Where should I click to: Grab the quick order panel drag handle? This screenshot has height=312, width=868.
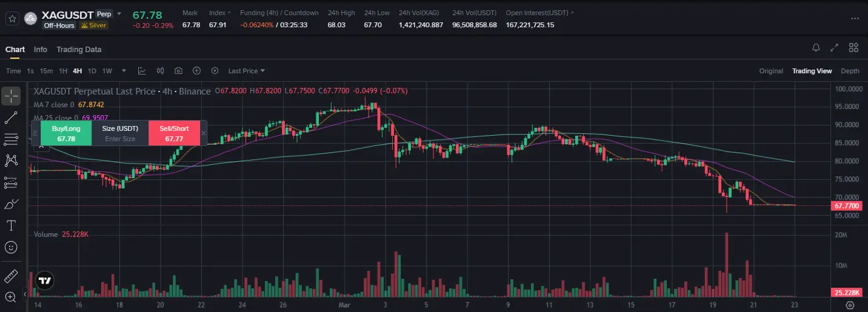[x=35, y=133]
